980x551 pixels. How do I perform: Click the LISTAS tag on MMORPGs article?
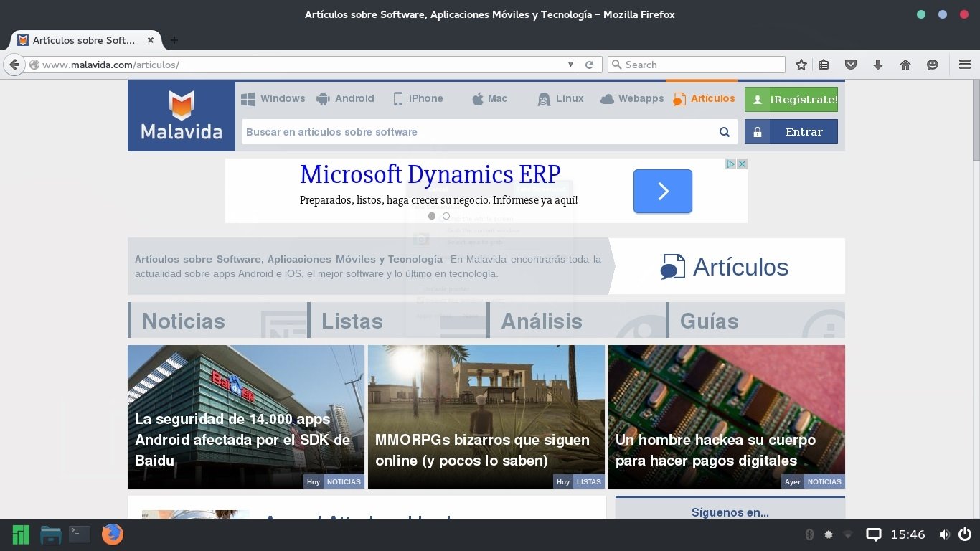click(x=589, y=481)
